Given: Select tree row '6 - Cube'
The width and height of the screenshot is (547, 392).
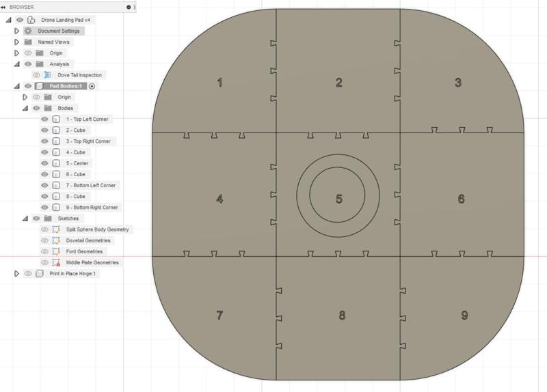Looking at the screenshot, I should click(x=76, y=174).
